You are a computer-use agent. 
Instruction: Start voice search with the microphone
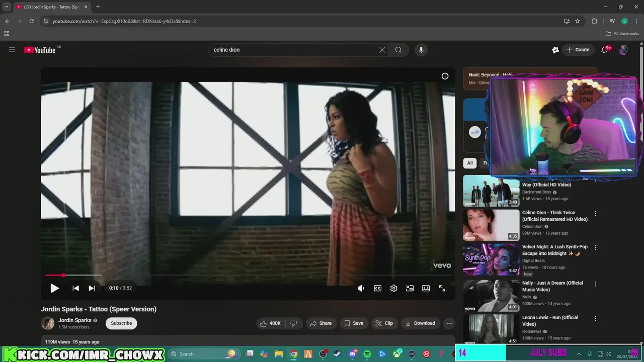point(421,50)
